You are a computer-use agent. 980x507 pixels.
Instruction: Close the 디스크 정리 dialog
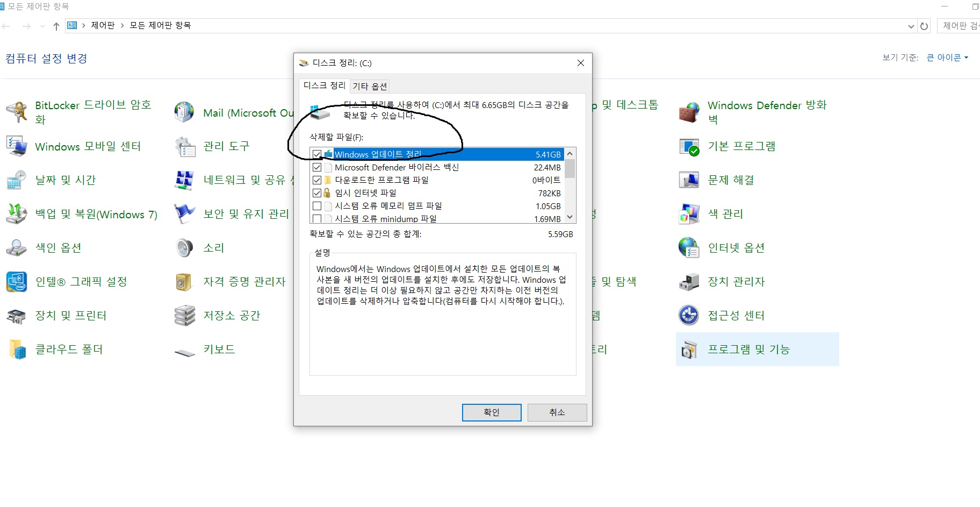click(580, 63)
